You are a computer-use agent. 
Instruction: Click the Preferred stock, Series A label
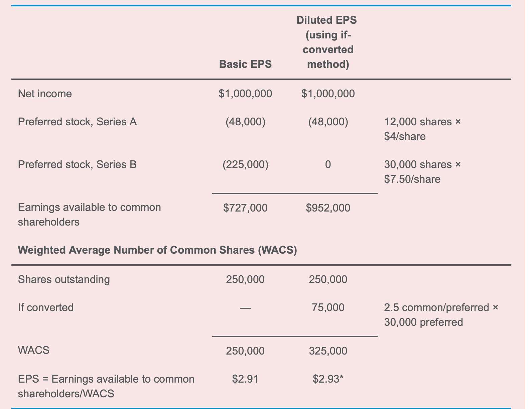click(x=77, y=122)
